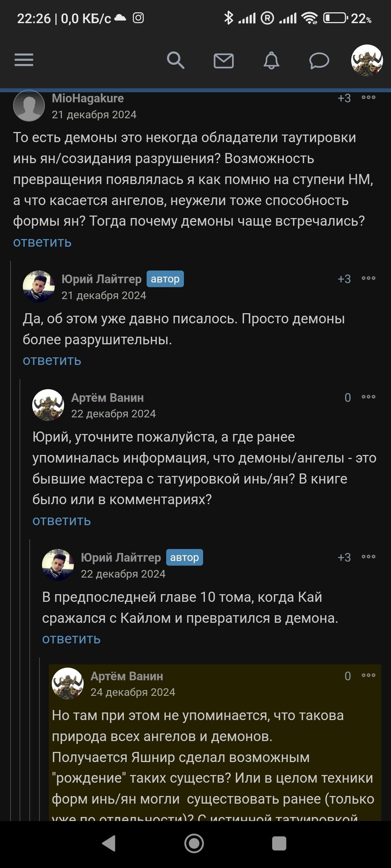Open the user profile avatar in header
The image size is (391, 868).
(x=367, y=60)
